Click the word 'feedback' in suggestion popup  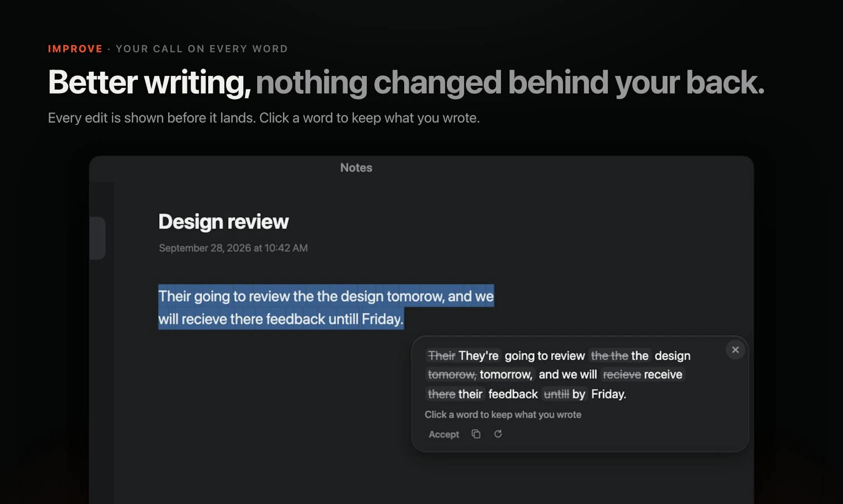pos(513,394)
